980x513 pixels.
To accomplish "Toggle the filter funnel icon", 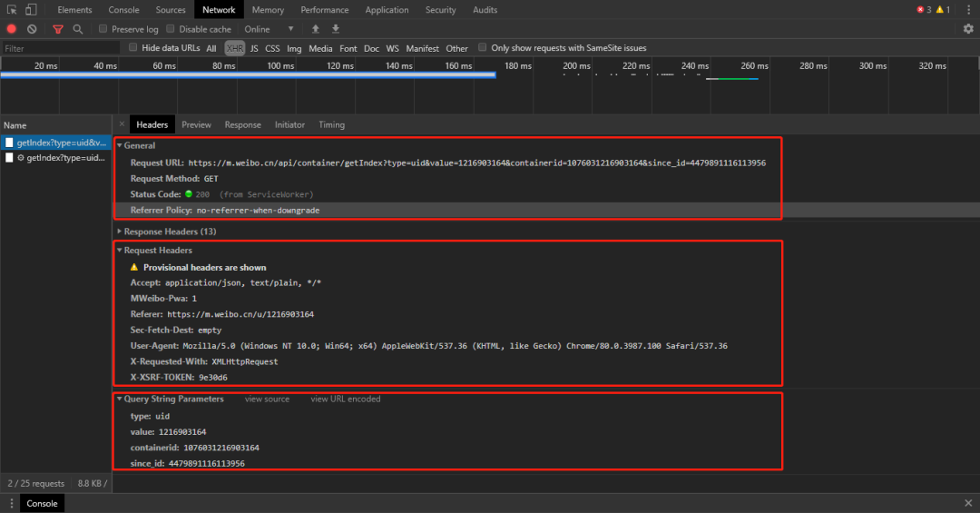I will tap(58, 29).
